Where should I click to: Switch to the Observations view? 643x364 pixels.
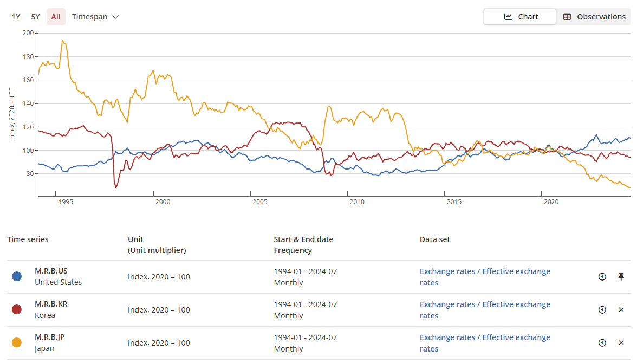[x=594, y=17]
